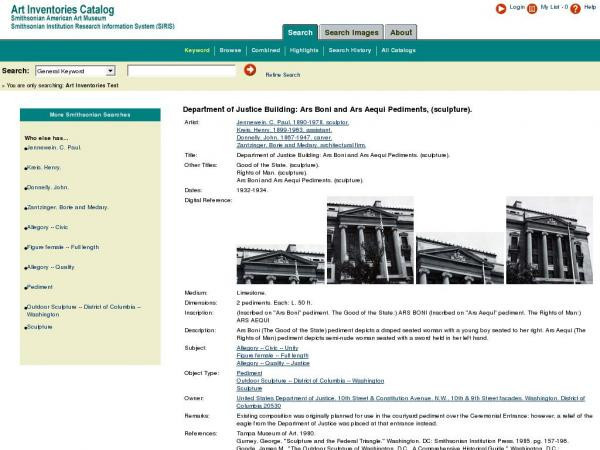Click sidebar Allegory -- Quality entry
Viewport: 600px width, 450px height.
click(x=51, y=267)
